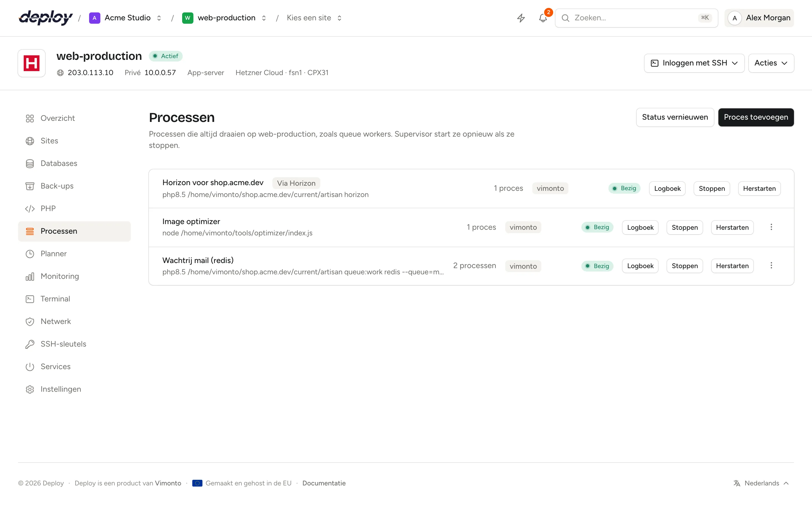Click the green web-production server badge icon
The width and height of the screenshot is (812, 508).
[x=187, y=18]
